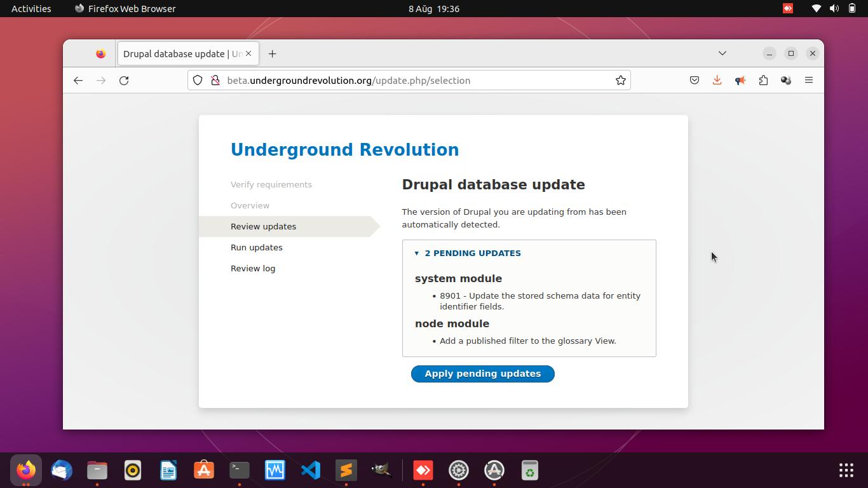Click Apply pending updates button
This screenshot has width=868, height=488.
click(482, 374)
